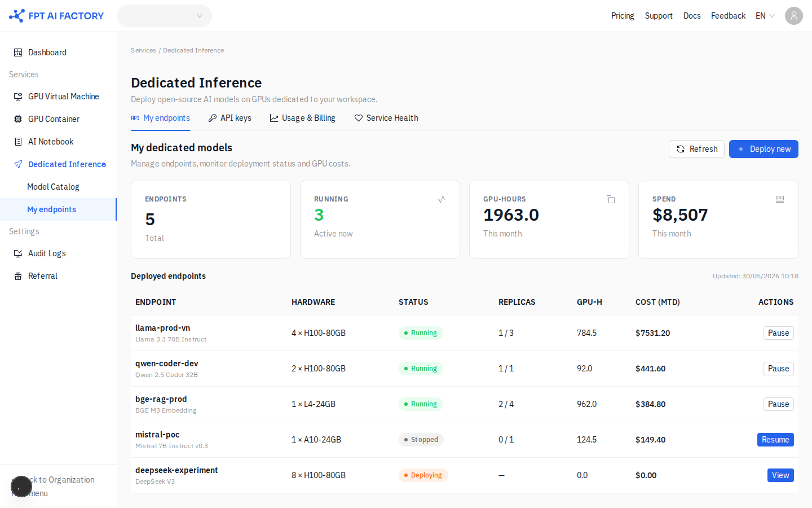Open mistral-poc endpoint name
812x508 pixels.
tap(157, 435)
